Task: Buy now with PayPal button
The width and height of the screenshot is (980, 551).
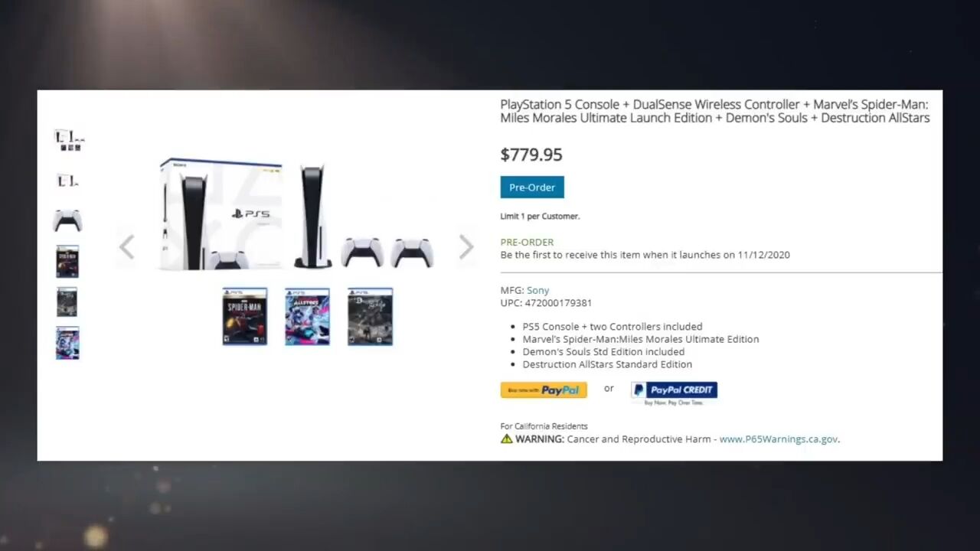Action: (x=544, y=390)
